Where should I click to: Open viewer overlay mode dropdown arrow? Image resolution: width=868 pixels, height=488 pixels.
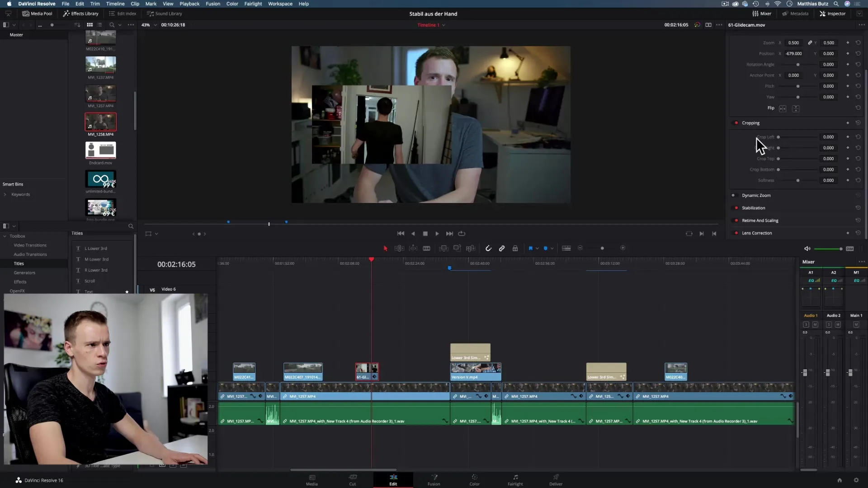point(156,234)
